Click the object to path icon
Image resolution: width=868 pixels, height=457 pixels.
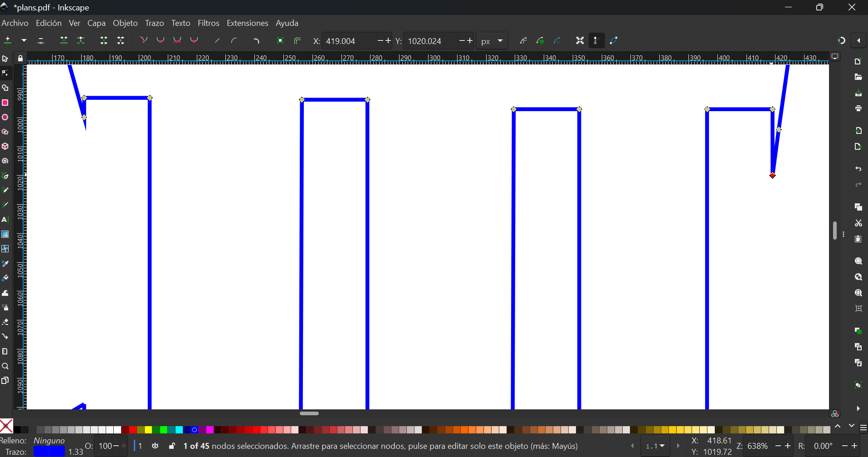[x=280, y=40]
